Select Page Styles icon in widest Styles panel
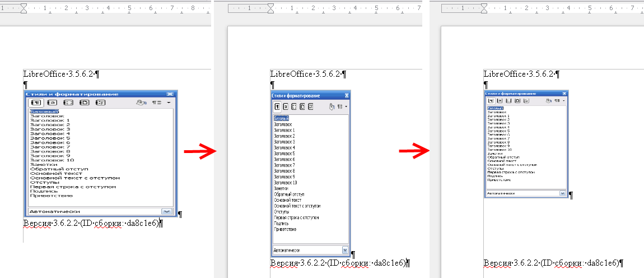Viewport: 644px width, 278px height. [x=84, y=103]
